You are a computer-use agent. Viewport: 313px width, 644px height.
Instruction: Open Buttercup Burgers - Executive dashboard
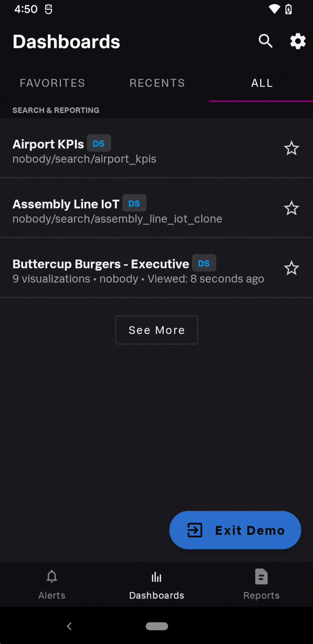click(x=101, y=264)
